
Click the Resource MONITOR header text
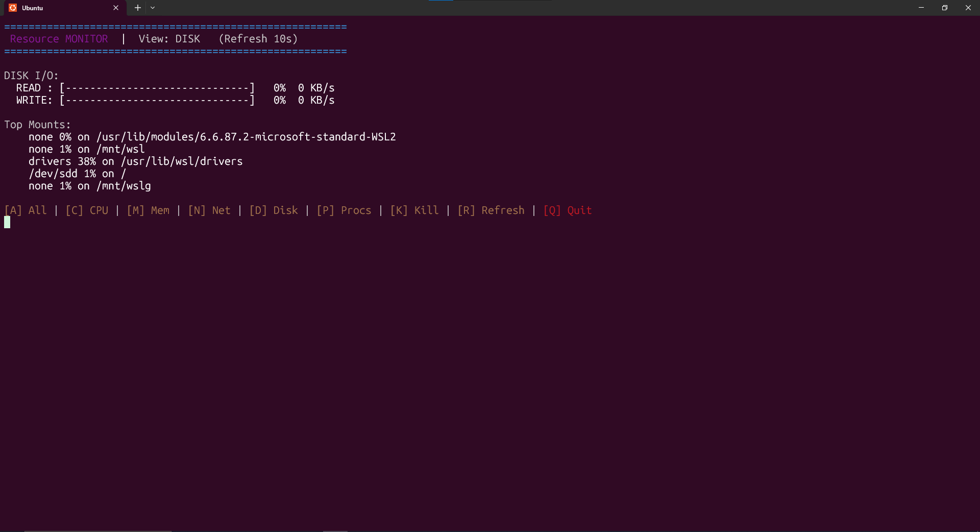point(59,38)
